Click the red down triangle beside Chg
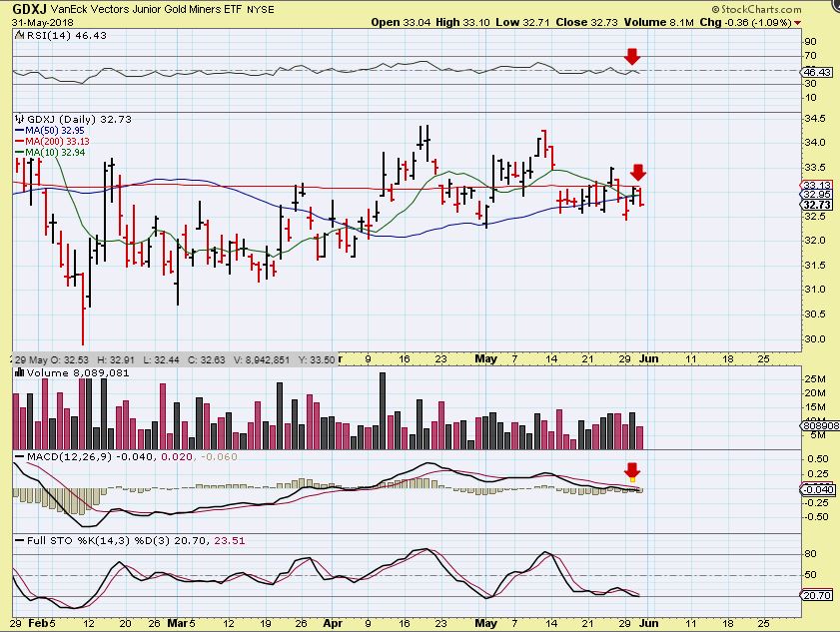 798,23
